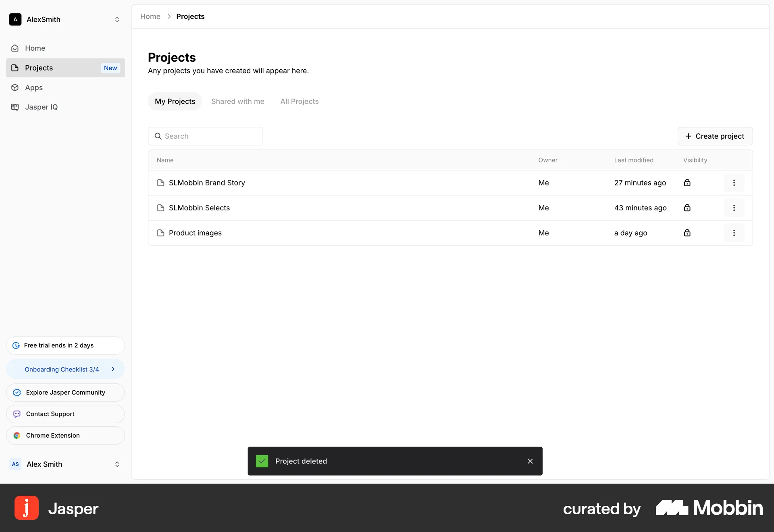
Task: Click the Contact Support chat icon
Action: [17, 414]
